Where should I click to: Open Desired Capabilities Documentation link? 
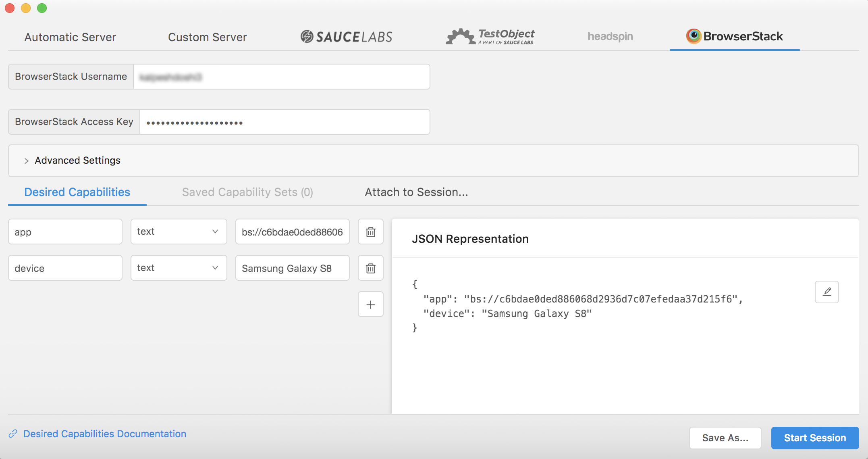[105, 434]
